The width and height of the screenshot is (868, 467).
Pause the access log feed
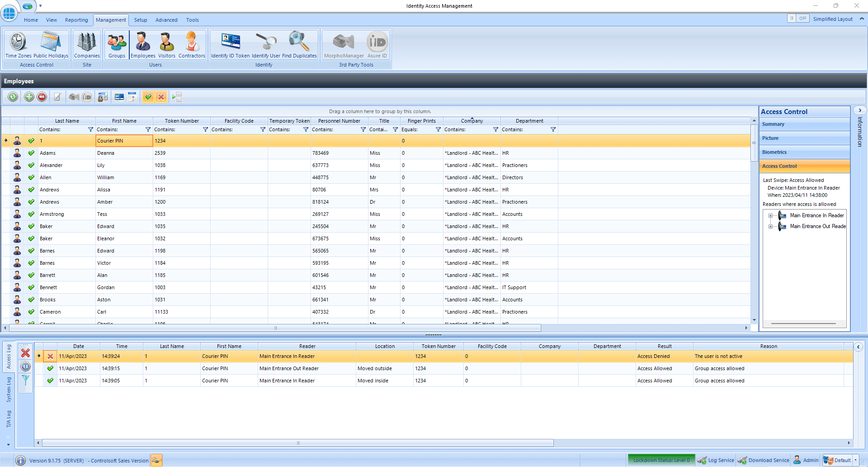(x=26, y=367)
